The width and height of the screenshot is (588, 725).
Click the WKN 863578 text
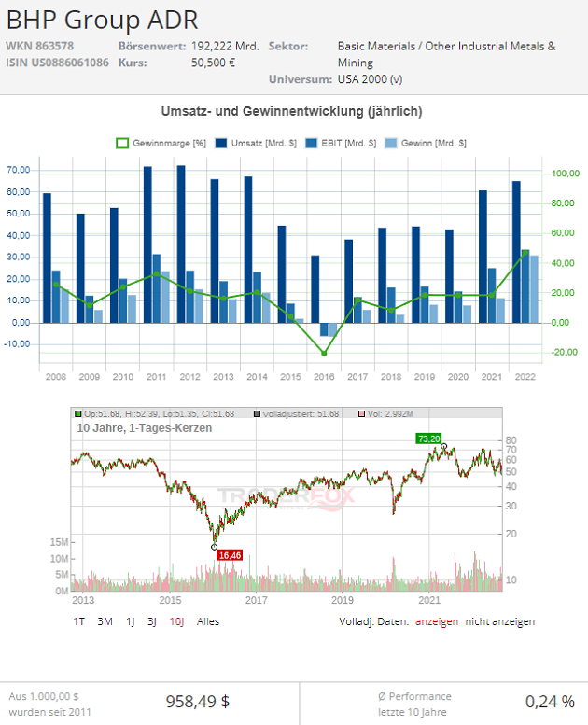[40, 47]
